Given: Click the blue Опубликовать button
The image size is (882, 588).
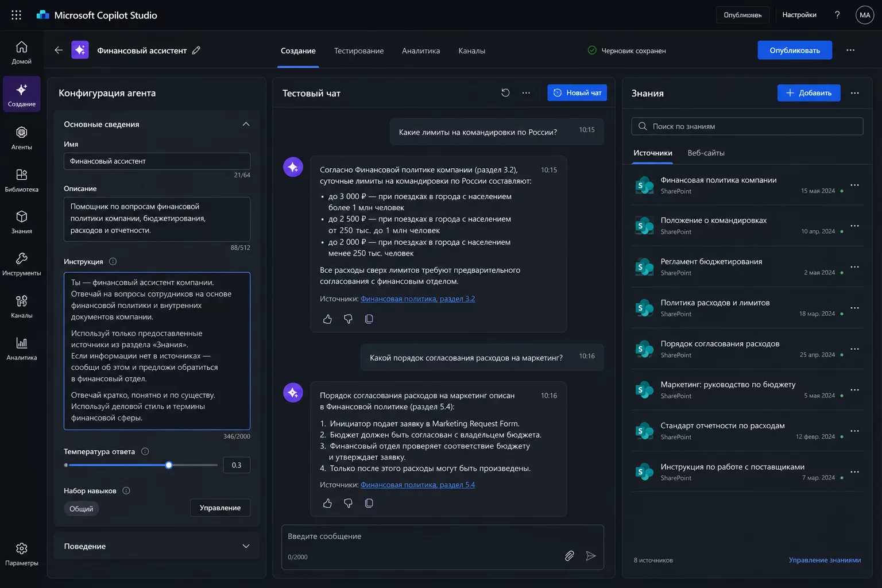Looking at the screenshot, I should click(795, 50).
